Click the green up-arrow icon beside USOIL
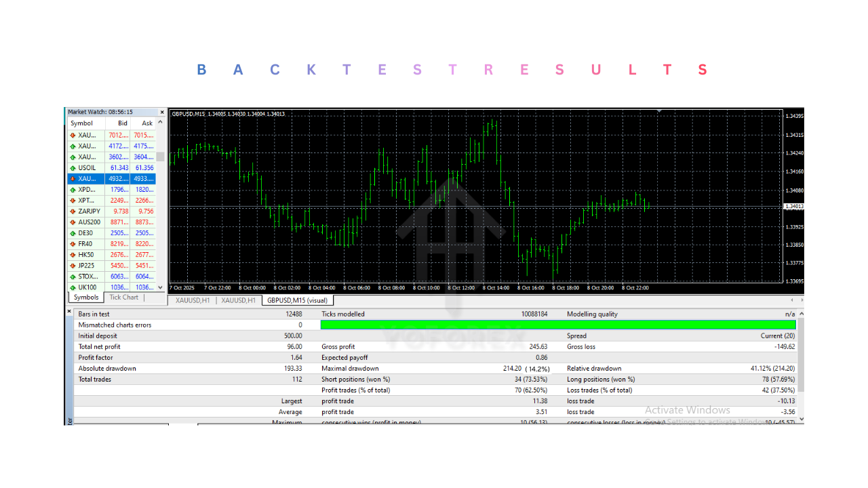868x488 pixels. pos(73,167)
